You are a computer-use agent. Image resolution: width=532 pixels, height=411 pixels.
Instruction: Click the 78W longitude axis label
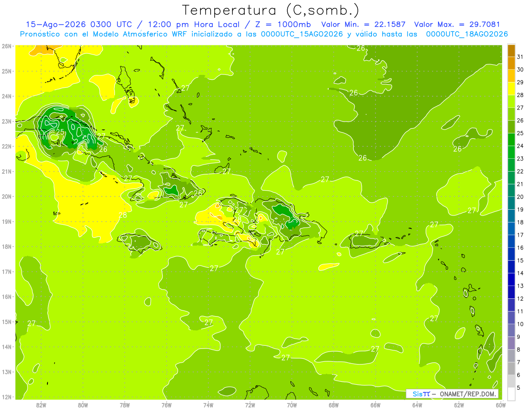tap(125, 405)
